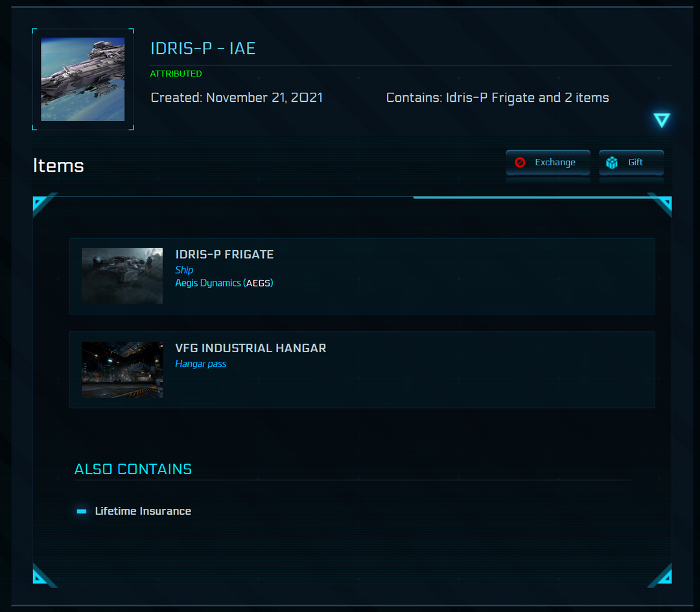The width and height of the screenshot is (700, 612).
Task: Select the Lifetime Insurance entry text
Action: click(x=143, y=512)
